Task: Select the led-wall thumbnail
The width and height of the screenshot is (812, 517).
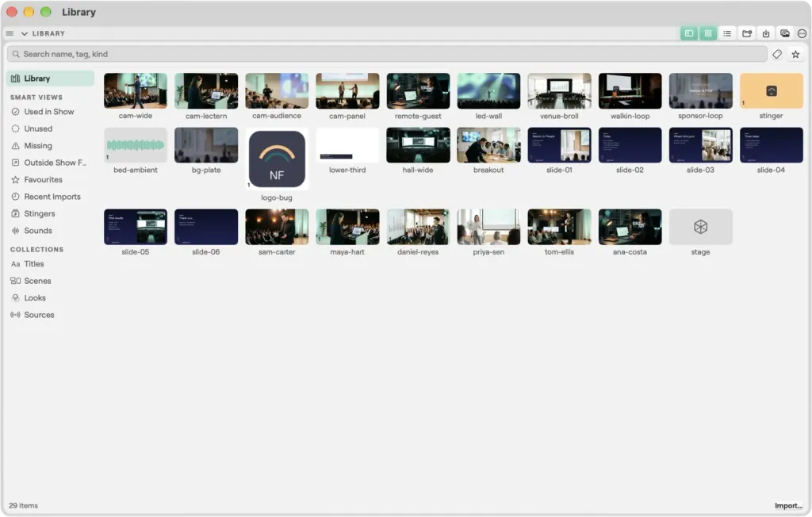Action: pos(488,90)
